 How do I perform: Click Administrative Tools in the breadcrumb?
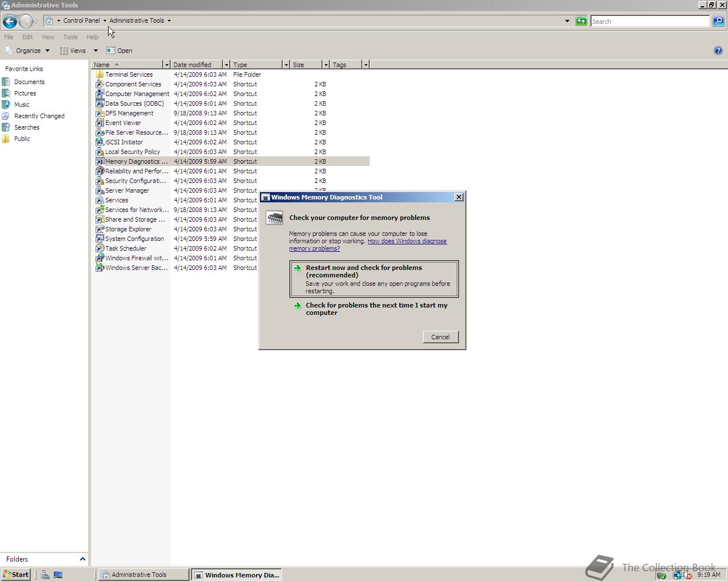point(136,20)
